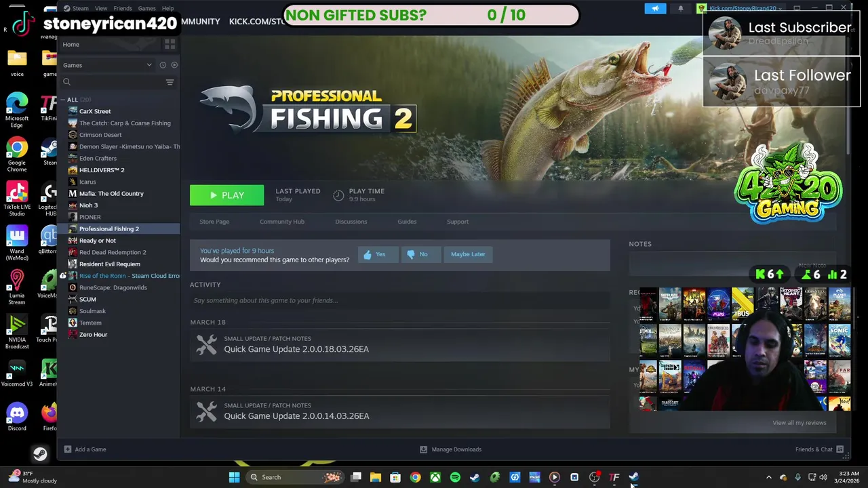Open Discord desktop shortcut

17,416
